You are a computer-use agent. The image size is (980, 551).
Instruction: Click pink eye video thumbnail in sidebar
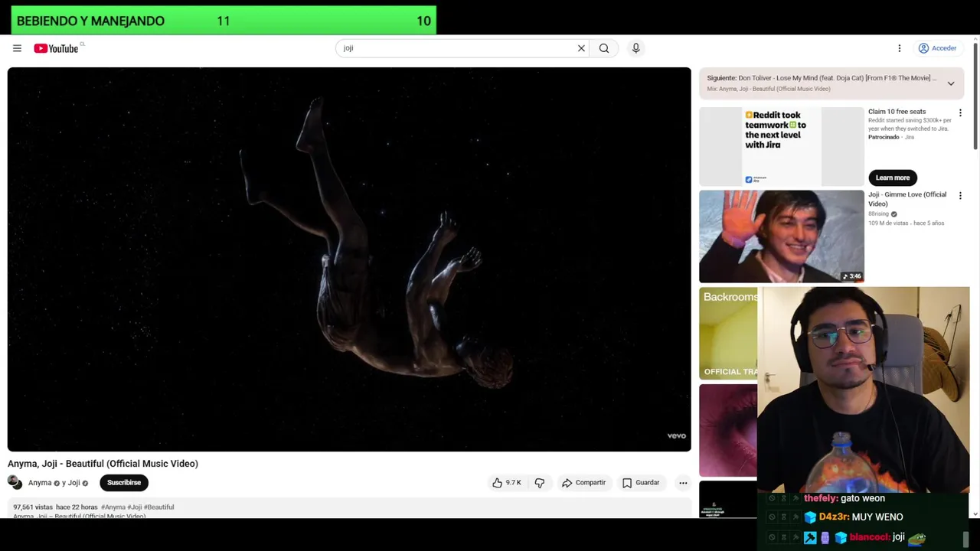click(x=728, y=430)
